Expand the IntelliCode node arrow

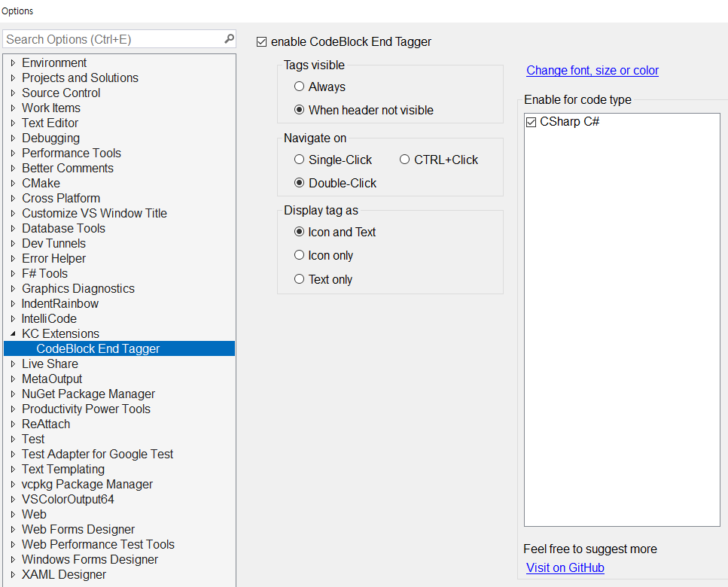tap(13, 319)
